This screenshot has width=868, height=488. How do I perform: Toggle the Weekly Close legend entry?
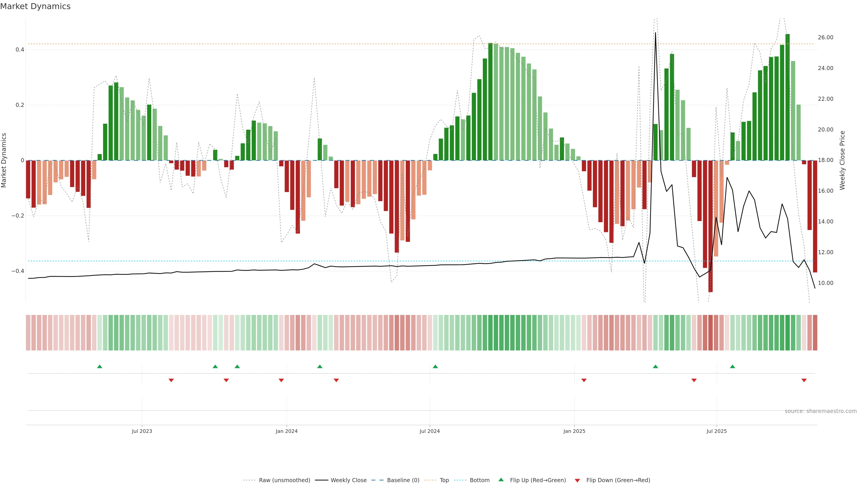(348, 480)
